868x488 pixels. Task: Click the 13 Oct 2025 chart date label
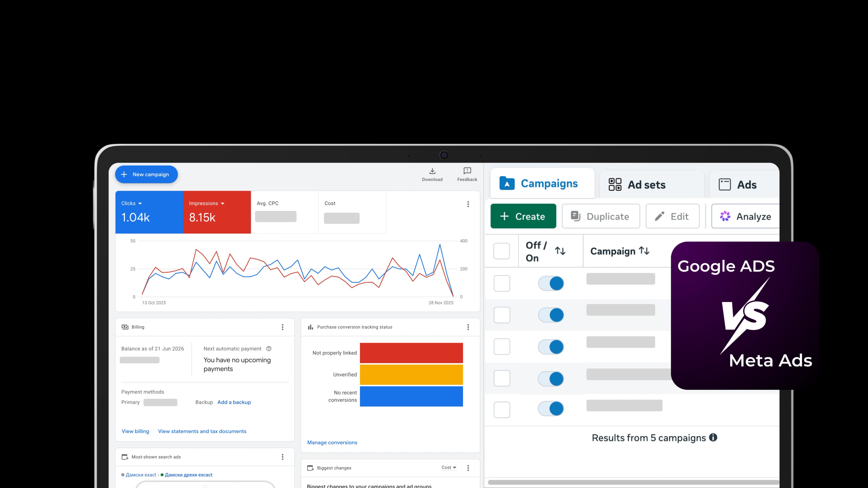[154, 303]
